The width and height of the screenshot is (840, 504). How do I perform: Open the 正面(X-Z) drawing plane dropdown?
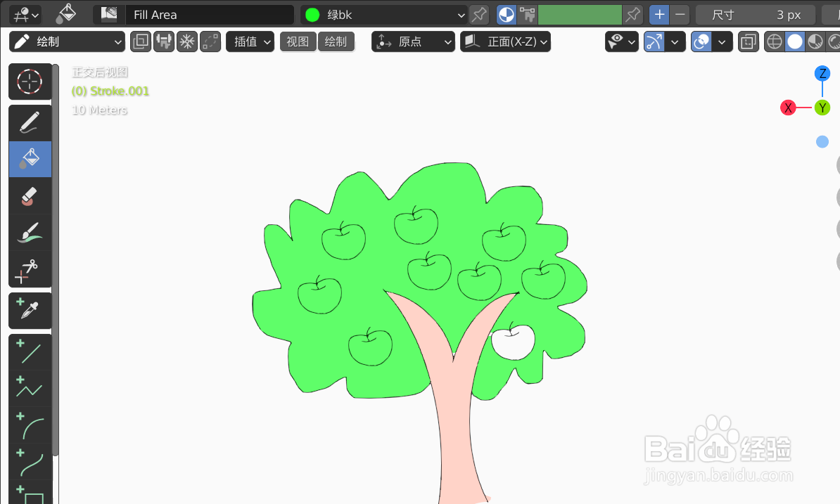click(505, 41)
